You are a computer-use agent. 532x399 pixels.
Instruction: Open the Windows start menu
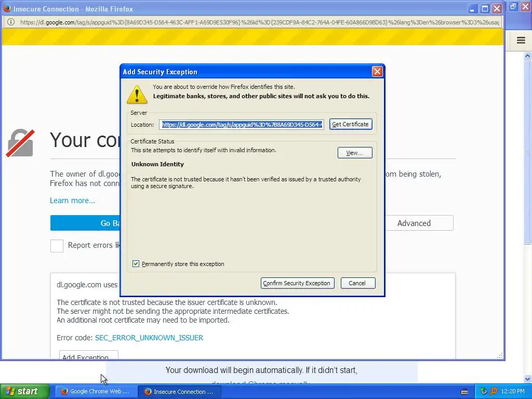[x=25, y=392]
